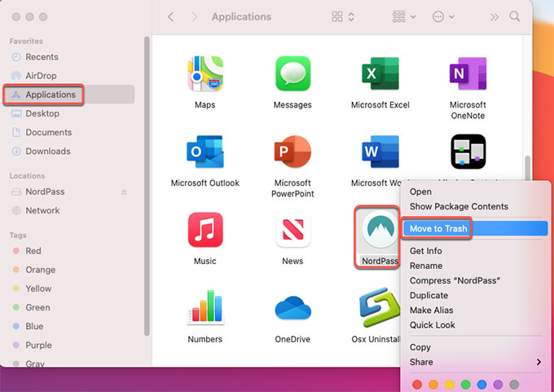
Task: Click the OneDrive app icon
Action: (x=292, y=309)
